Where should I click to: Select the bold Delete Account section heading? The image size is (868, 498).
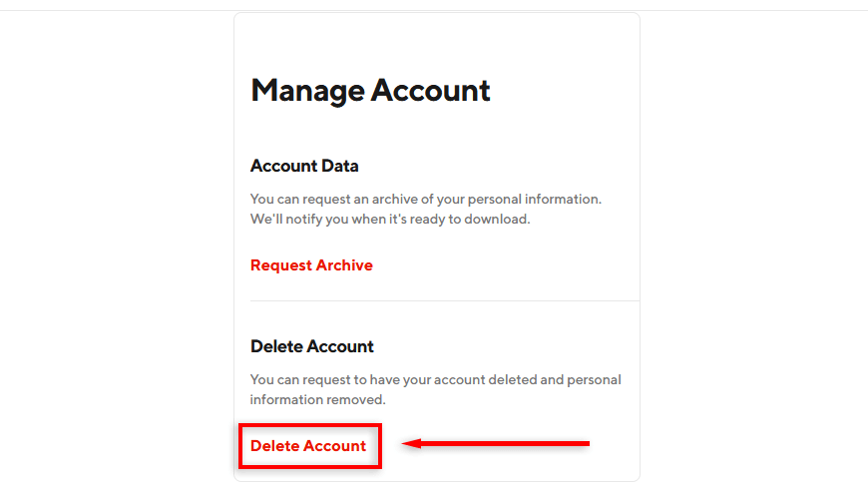311,346
